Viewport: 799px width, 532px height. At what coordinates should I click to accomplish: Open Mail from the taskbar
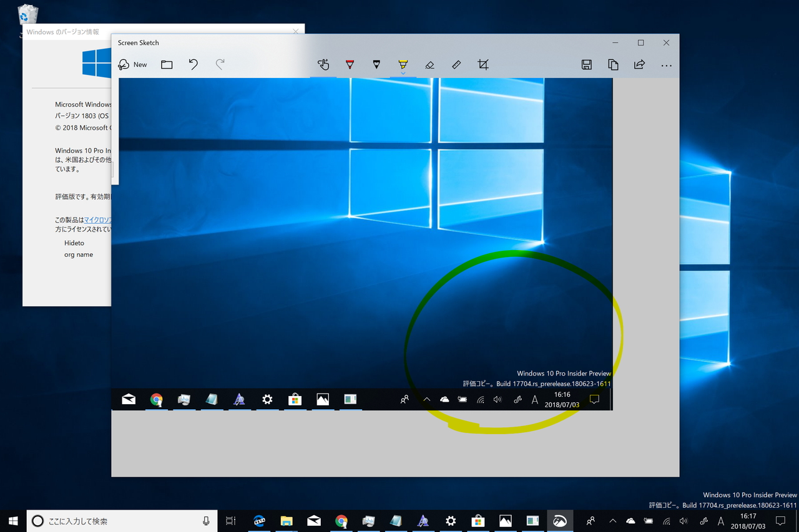(x=314, y=521)
